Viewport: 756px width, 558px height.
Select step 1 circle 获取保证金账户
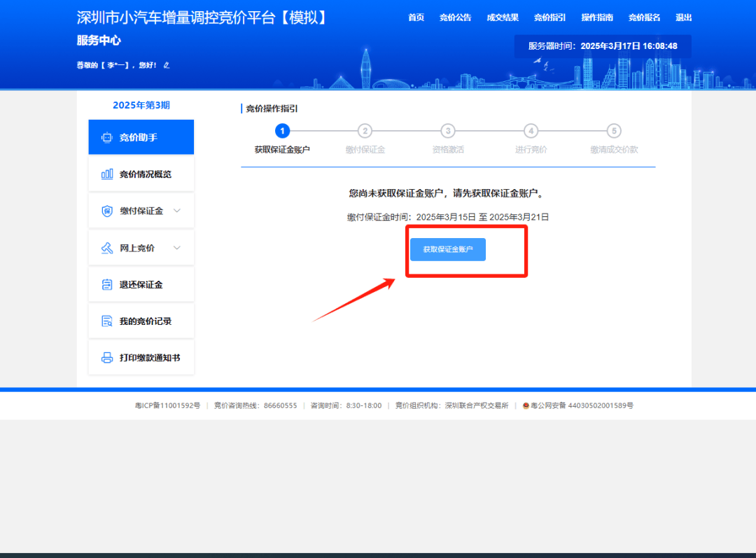tap(282, 131)
